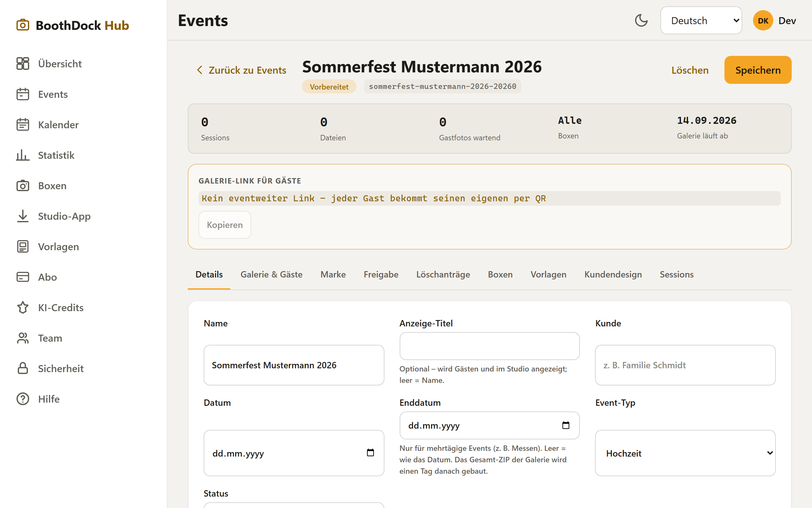
Task: Click the DK user avatar
Action: coord(763,21)
